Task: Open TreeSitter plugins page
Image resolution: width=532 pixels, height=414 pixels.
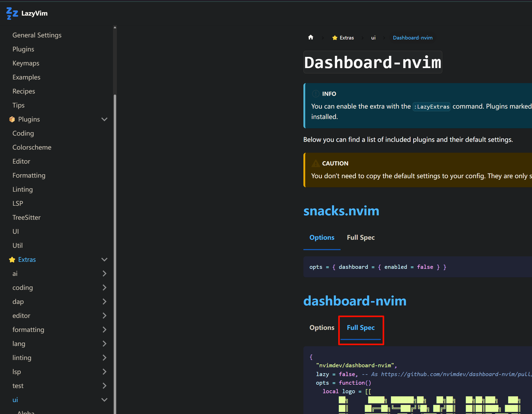Action: (x=26, y=217)
